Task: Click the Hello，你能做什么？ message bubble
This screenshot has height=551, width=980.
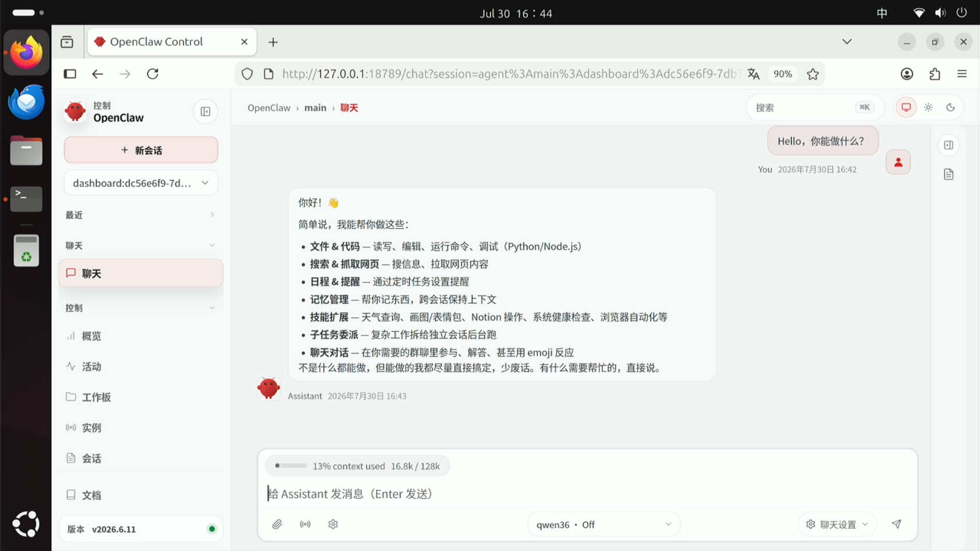Action: 822,141
